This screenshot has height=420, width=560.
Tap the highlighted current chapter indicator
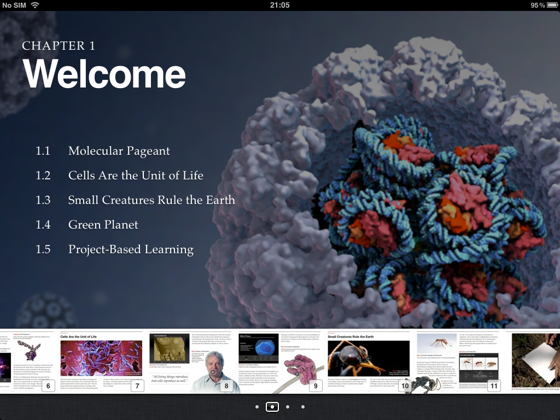(x=272, y=407)
